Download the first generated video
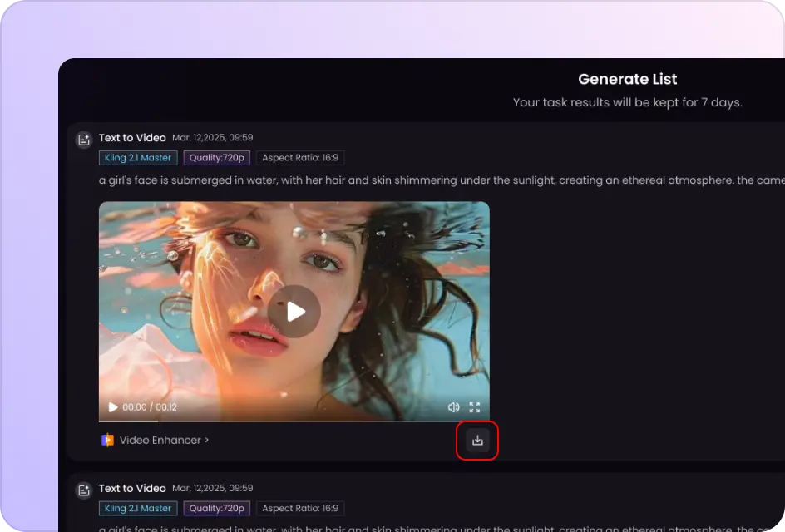The image size is (785, 532). (x=477, y=441)
